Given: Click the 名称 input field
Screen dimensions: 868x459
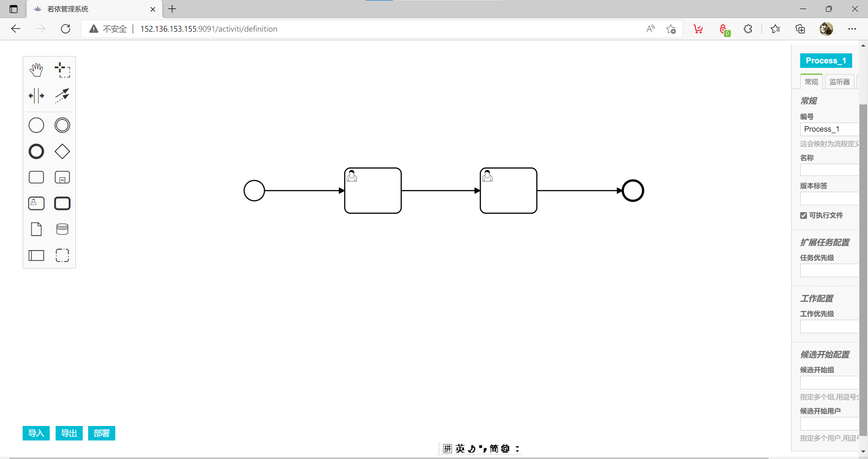Looking at the screenshot, I should tap(829, 170).
